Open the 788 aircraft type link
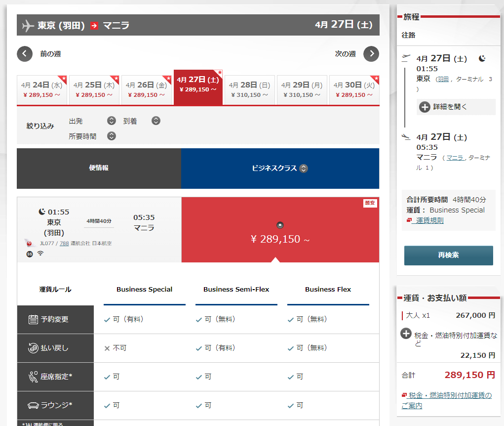504x426 pixels. (x=64, y=243)
